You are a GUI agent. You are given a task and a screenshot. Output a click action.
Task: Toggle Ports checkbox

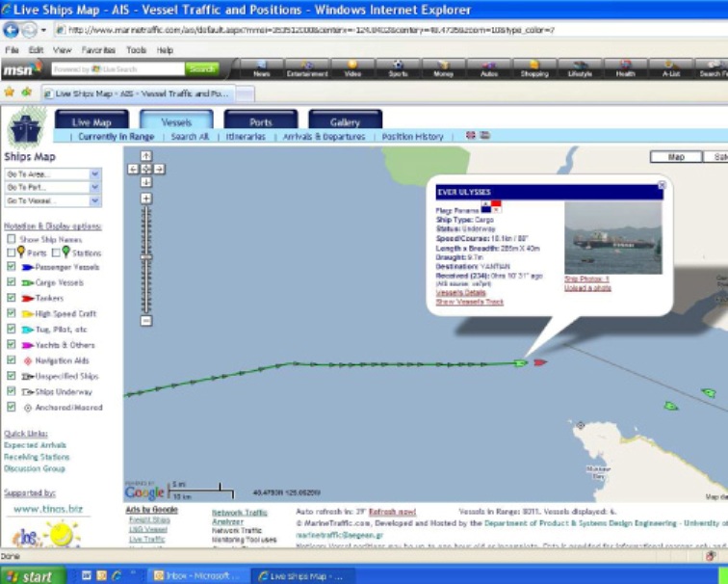coord(12,252)
